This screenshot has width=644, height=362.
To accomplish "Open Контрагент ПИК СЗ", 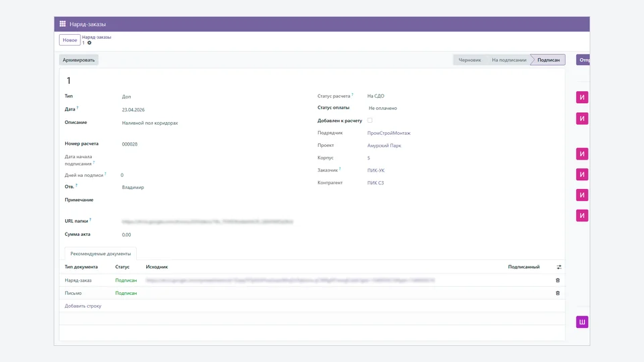I will point(376,182).
